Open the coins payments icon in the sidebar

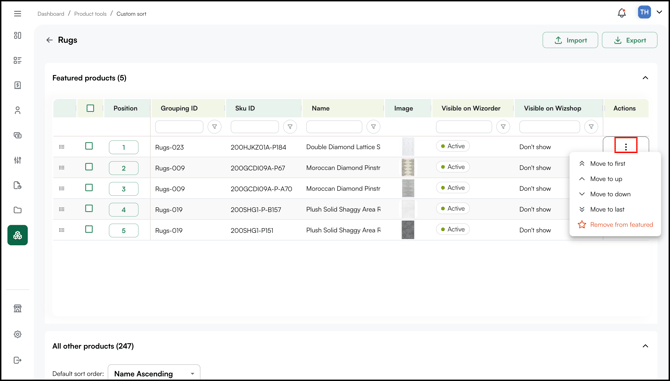pyautogui.click(x=18, y=135)
